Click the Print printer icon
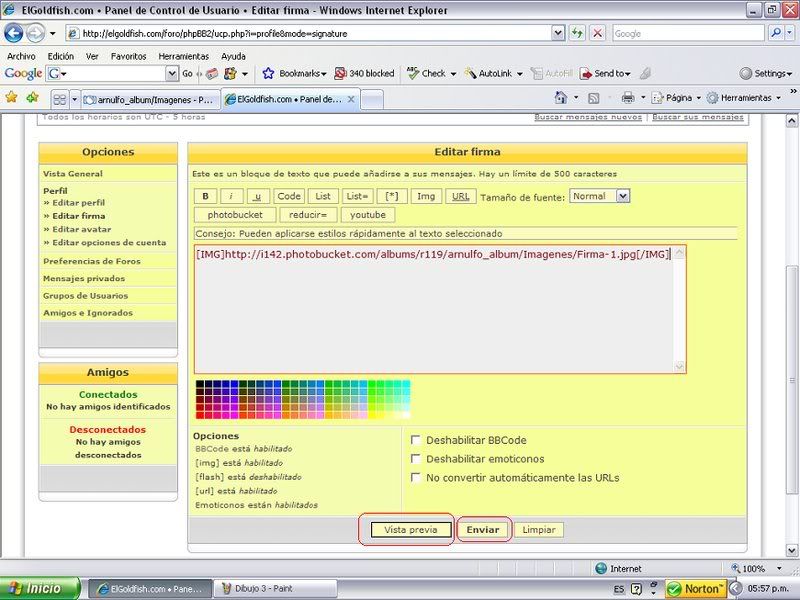This screenshot has width=800, height=600. click(628, 97)
